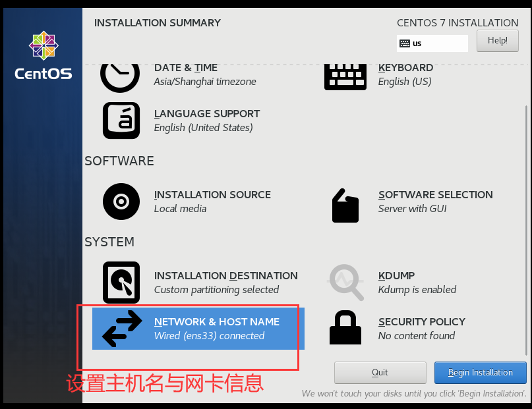Viewport: 532px width, 409px height.
Task: Click the us keyboard layout indicator
Action: pos(432,43)
